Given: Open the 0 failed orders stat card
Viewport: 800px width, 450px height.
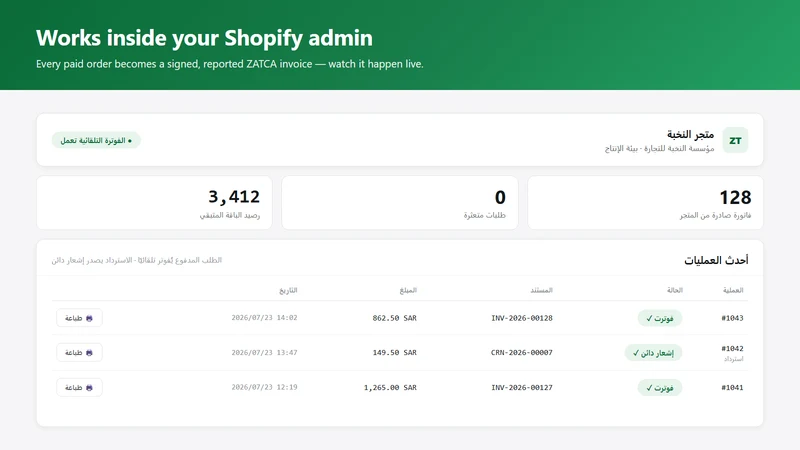Looking at the screenshot, I should pos(400,203).
